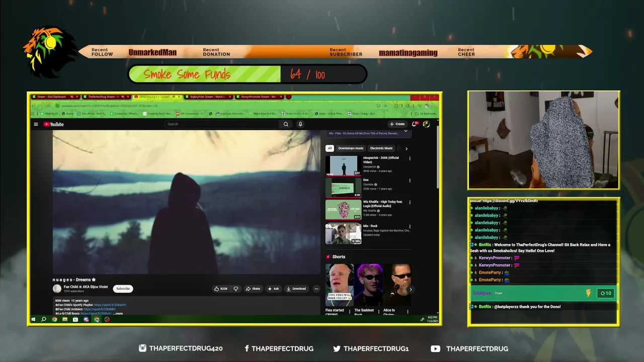Open more actions ellipsis under the video

click(316, 289)
